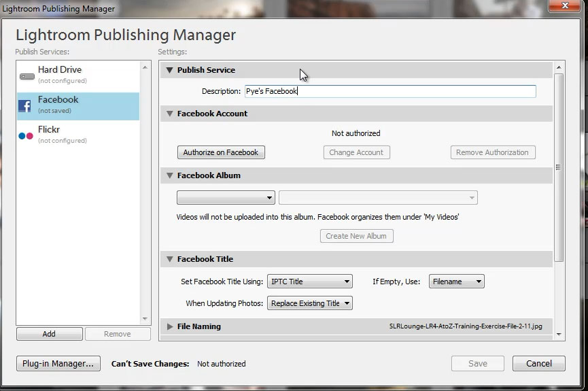
Task: Open the Replace Existing Title dropdown
Action: 310,303
